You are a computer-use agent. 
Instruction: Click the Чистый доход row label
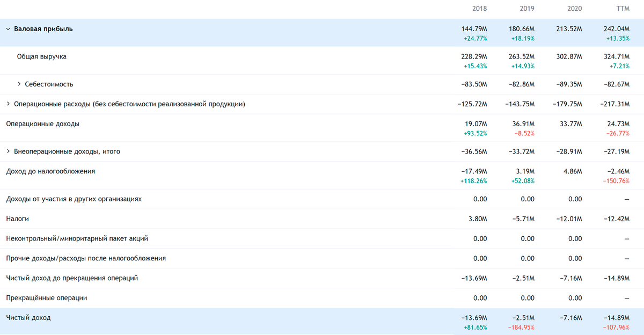(x=28, y=318)
